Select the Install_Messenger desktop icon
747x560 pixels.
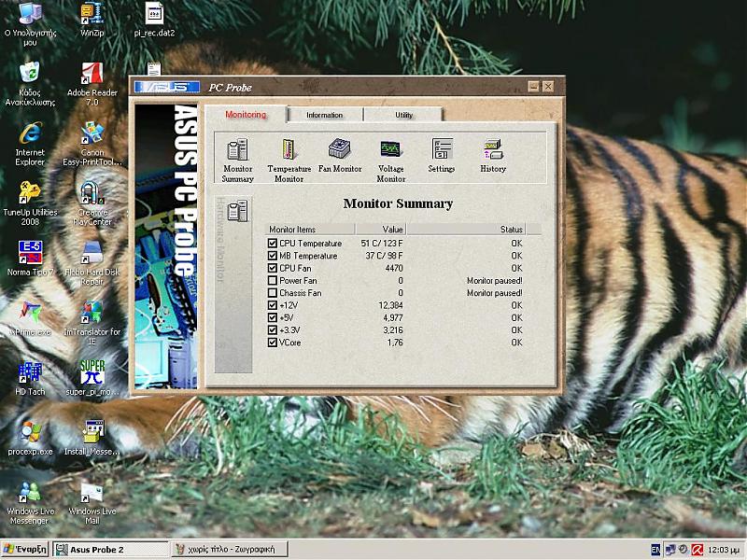click(x=92, y=438)
